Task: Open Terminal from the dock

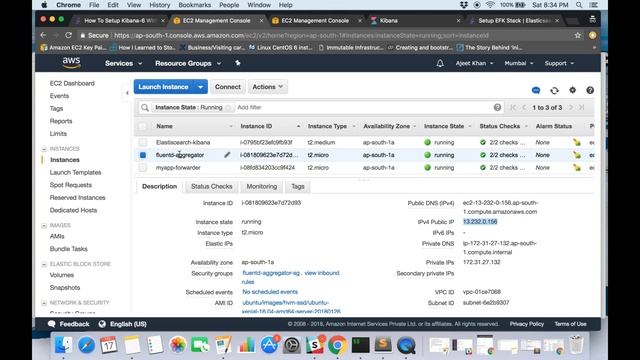Action: 360,345
